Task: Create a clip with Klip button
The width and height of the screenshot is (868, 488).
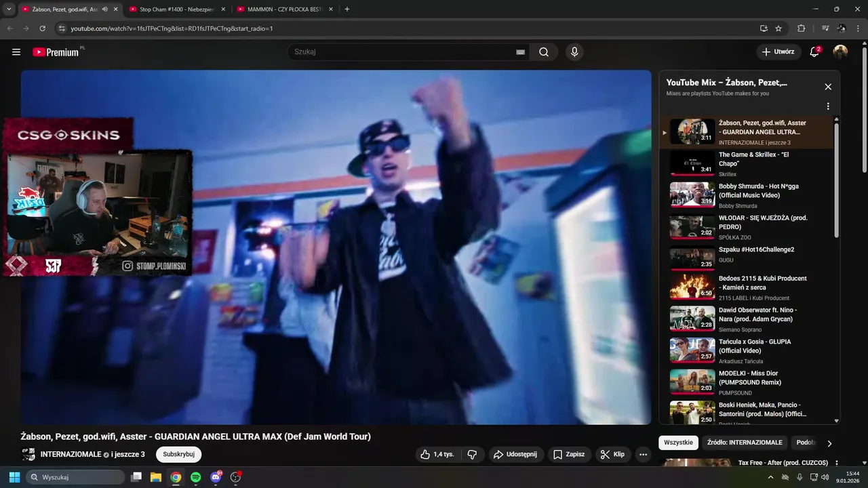Action: coord(612,454)
